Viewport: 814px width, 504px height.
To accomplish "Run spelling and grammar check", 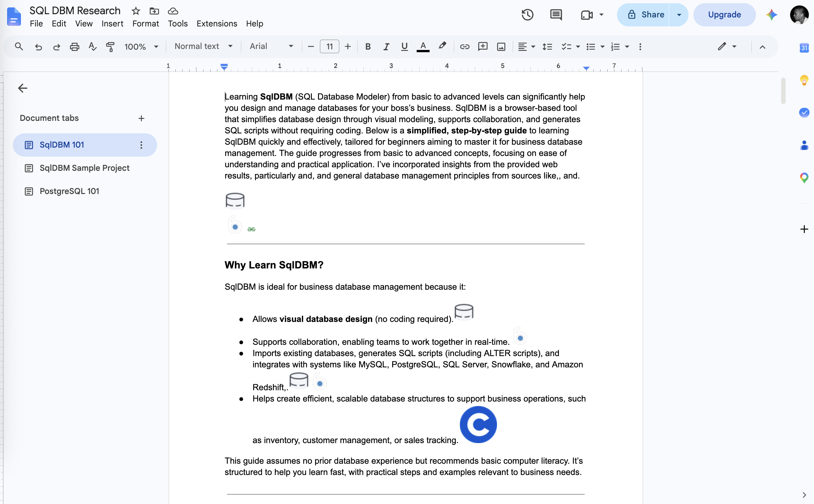I will pyautogui.click(x=93, y=46).
